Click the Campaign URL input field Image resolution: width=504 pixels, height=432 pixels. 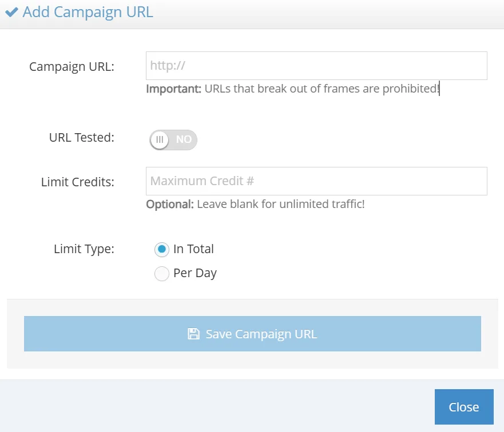click(x=316, y=66)
